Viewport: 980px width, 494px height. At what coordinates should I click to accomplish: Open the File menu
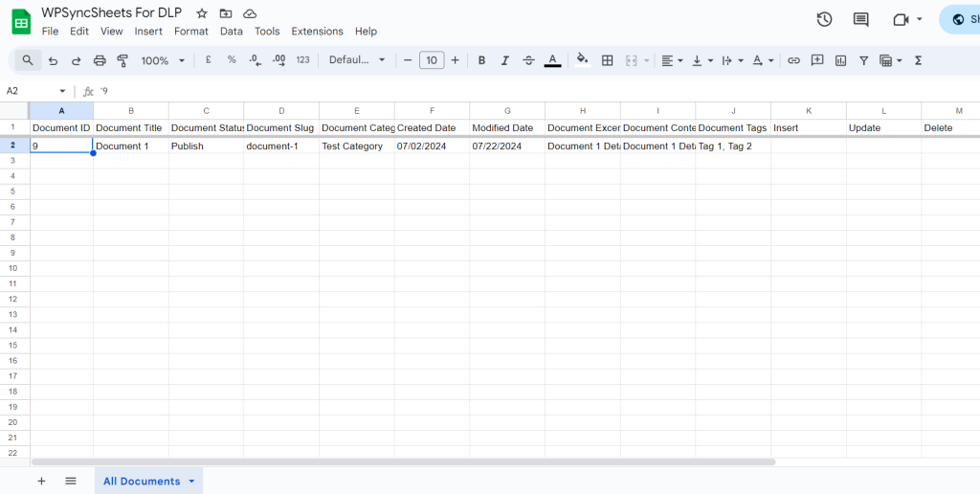click(50, 32)
